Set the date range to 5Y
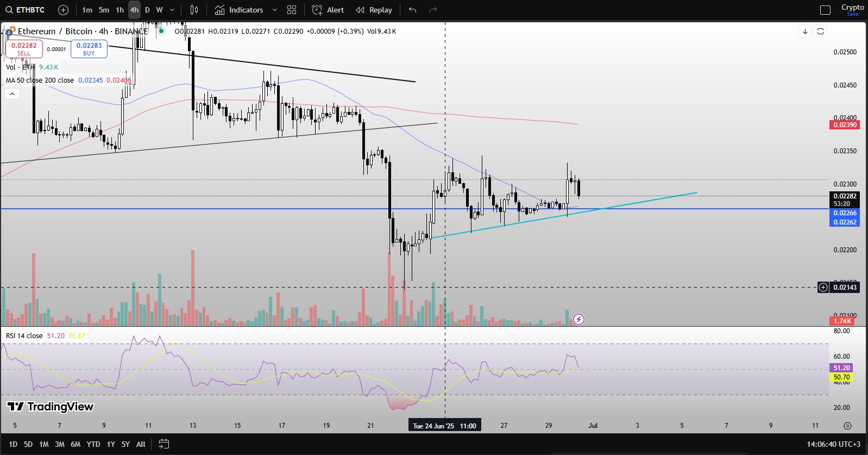 point(125,444)
